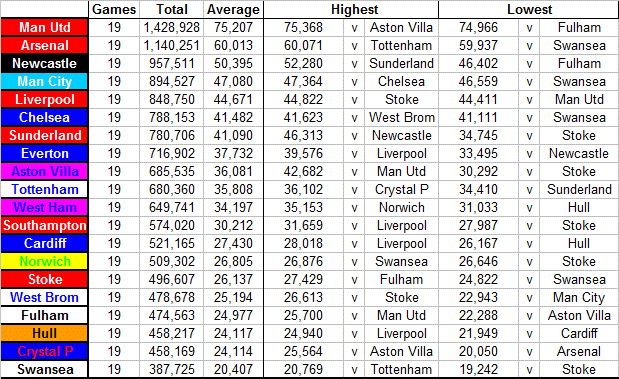619x379 pixels.
Task: Click Fulham lowest opponent Aston Villa
Action: 579,315
